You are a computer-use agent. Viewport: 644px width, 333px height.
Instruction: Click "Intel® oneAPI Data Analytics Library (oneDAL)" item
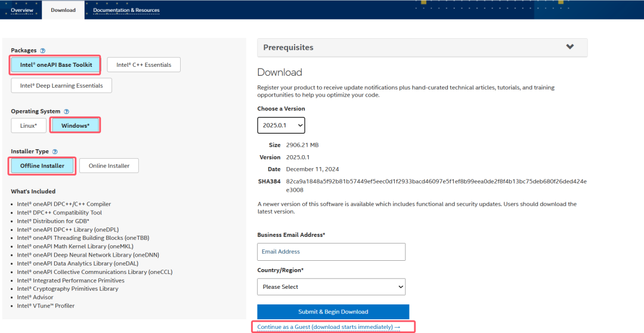[x=78, y=263]
